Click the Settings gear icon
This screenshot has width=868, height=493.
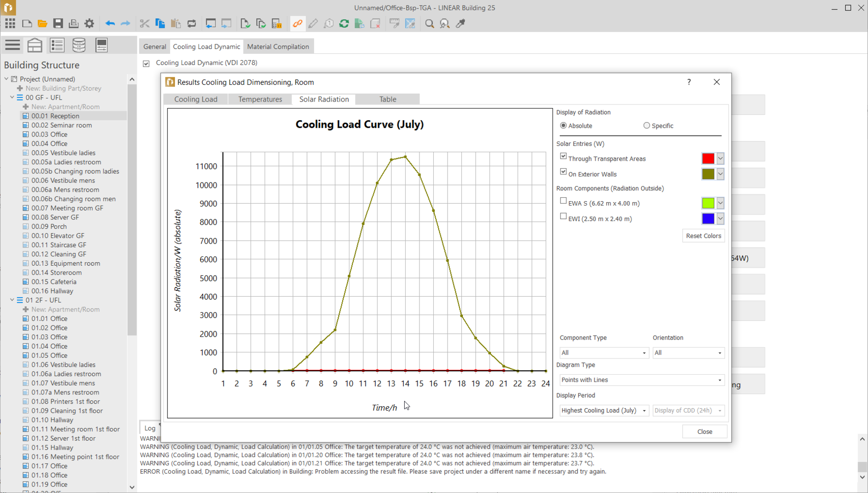[x=89, y=23]
